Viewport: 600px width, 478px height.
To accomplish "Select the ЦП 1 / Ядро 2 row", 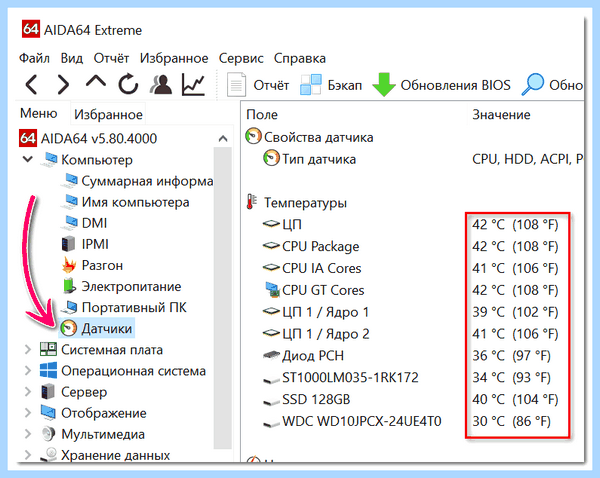I will pos(409,334).
